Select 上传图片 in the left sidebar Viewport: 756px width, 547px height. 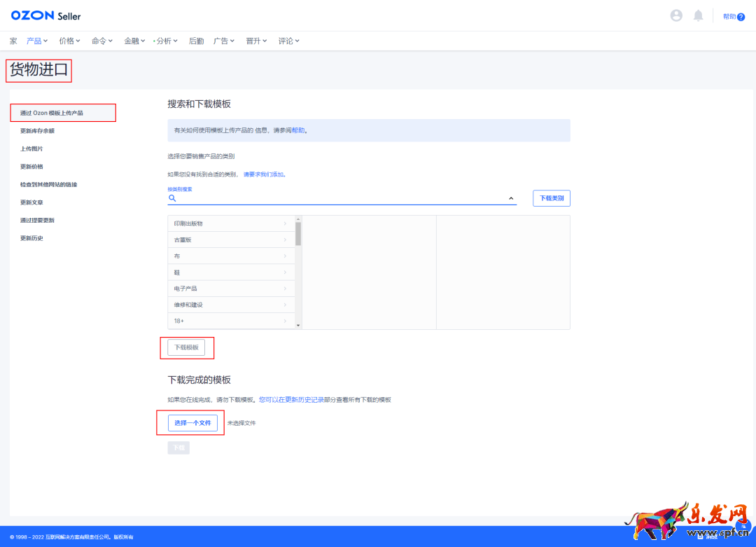coord(31,148)
